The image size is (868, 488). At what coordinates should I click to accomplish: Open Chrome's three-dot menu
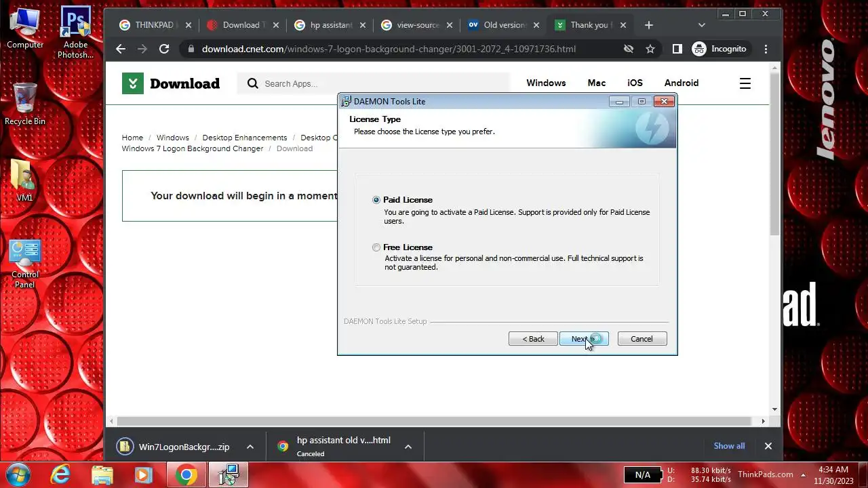click(766, 49)
